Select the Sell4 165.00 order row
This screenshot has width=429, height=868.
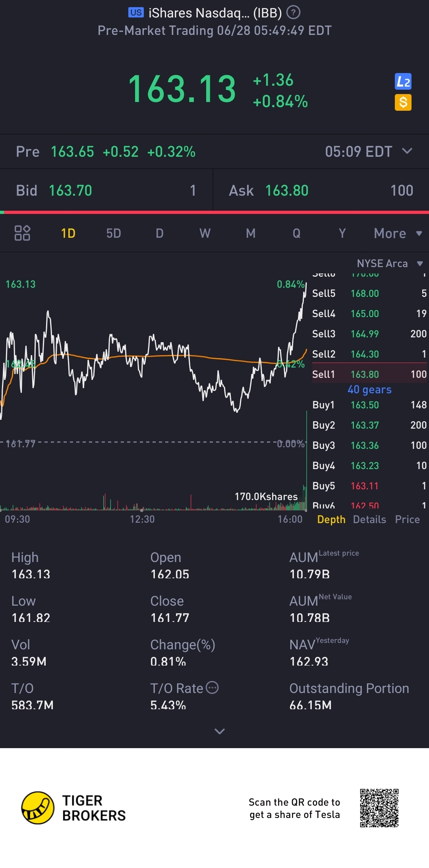coord(369,313)
